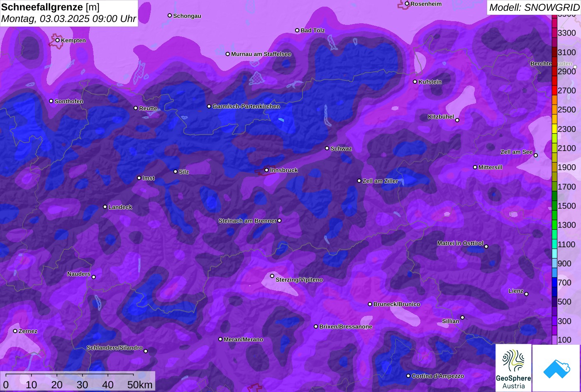Screen dimensions: 581x392
Task: Select the Sillian location dot
Action: (x=462, y=317)
